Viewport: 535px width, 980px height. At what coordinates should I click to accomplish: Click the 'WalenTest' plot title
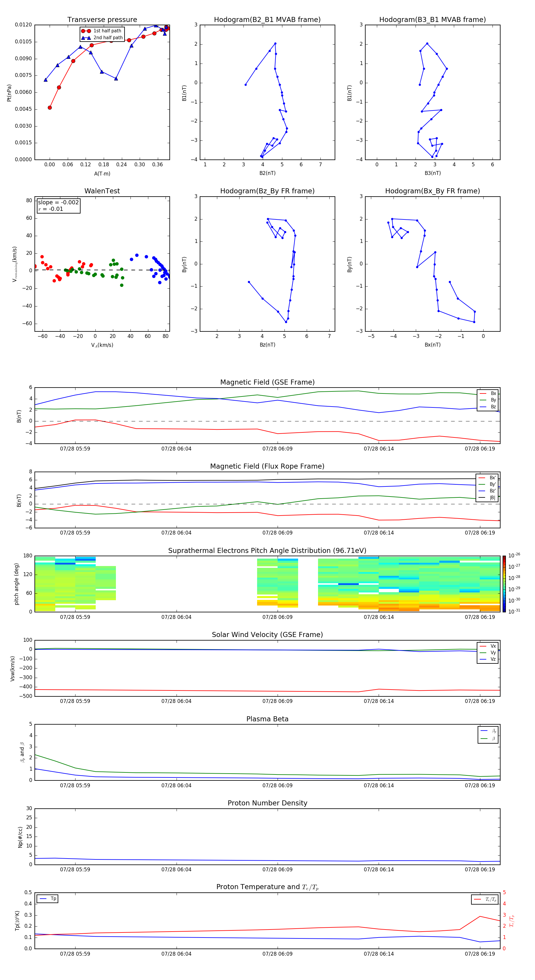tap(102, 191)
